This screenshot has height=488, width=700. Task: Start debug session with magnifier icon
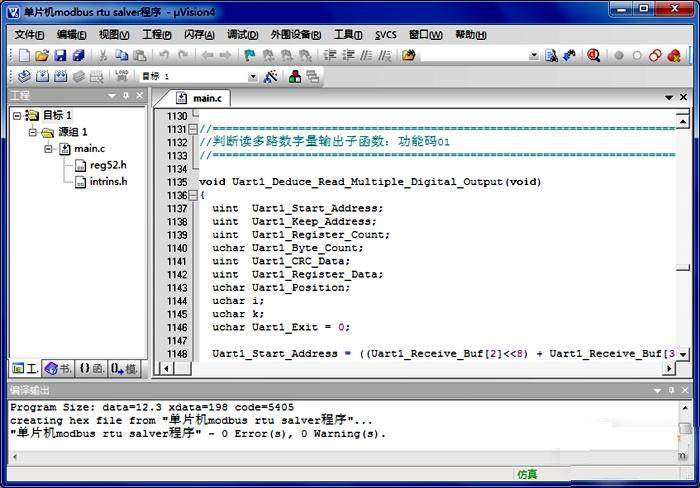coord(593,56)
